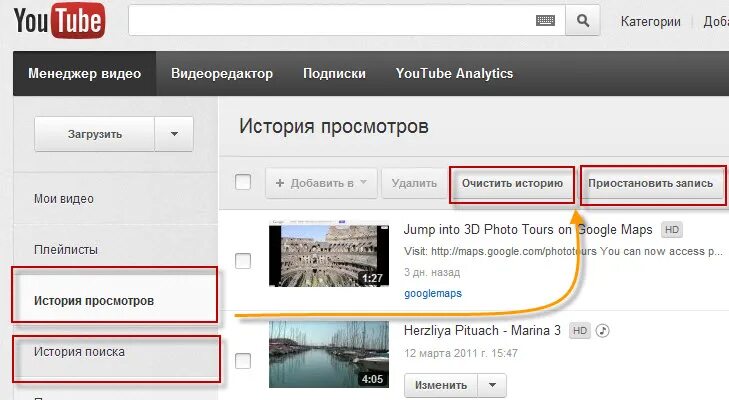
Task: Expand the arrow next to Изменить
Action: 492,385
